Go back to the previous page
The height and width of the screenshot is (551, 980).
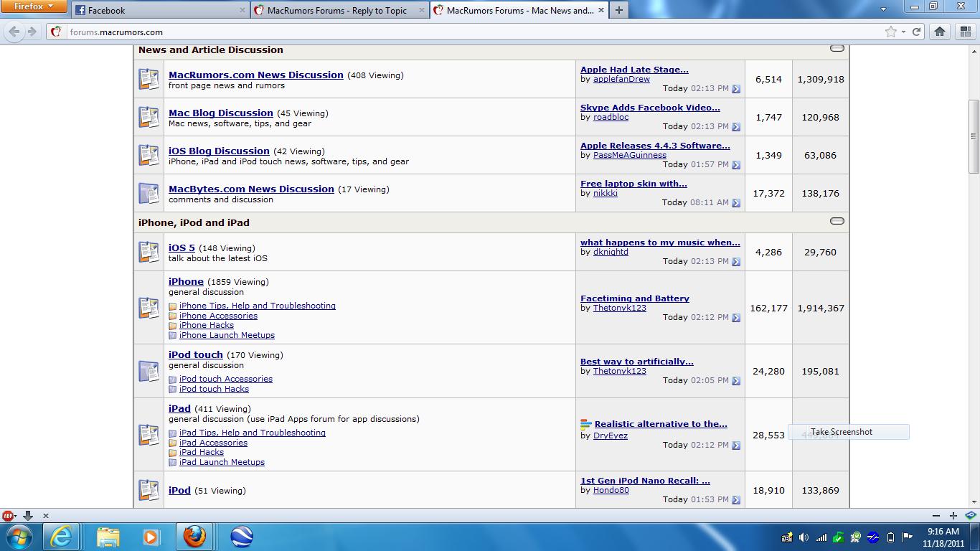[14, 32]
